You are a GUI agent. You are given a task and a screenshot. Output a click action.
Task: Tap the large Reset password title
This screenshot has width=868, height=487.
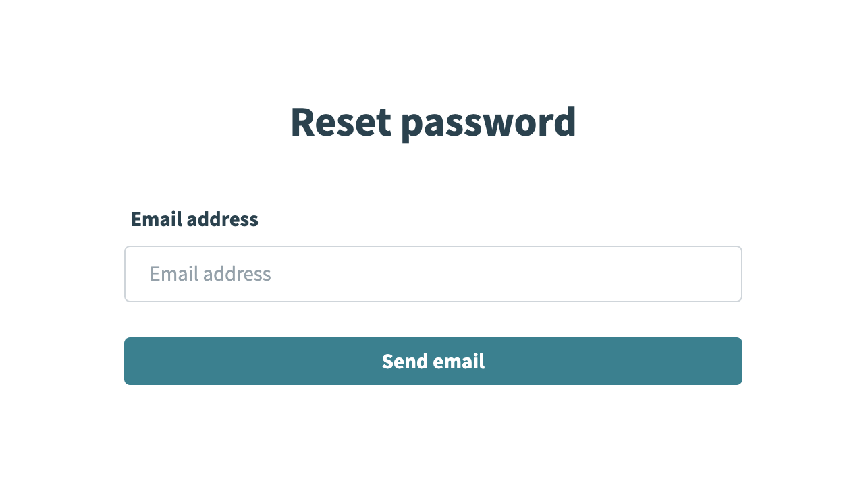pos(433,123)
